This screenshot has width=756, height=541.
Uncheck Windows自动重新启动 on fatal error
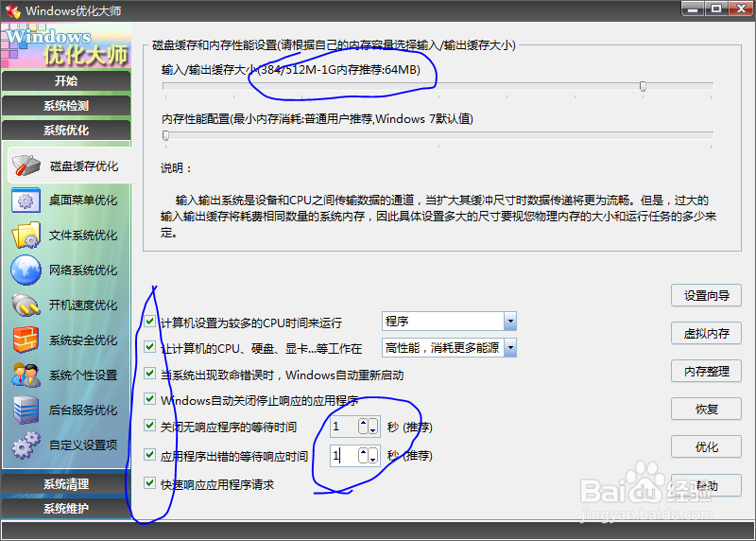coord(149,373)
